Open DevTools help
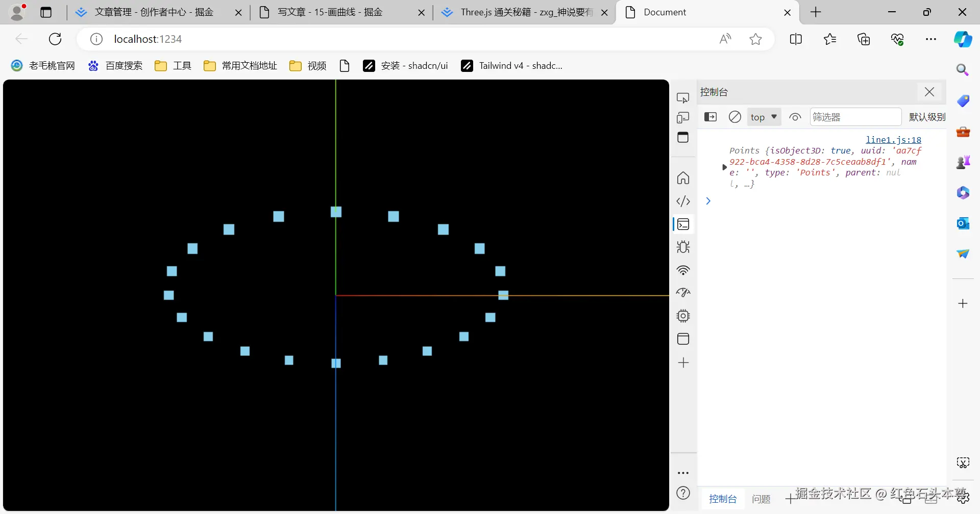This screenshot has width=980, height=514. [x=683, y=493]
